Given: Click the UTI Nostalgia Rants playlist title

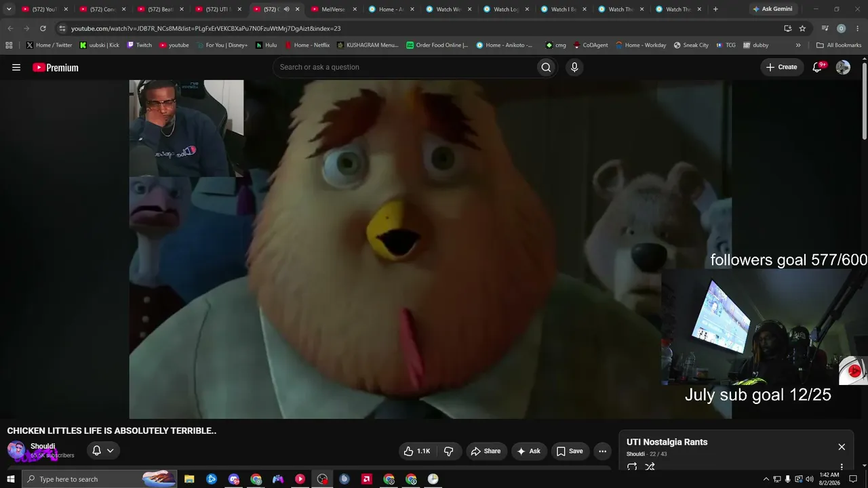Looking at the screenshot, I should click(667, 442).
